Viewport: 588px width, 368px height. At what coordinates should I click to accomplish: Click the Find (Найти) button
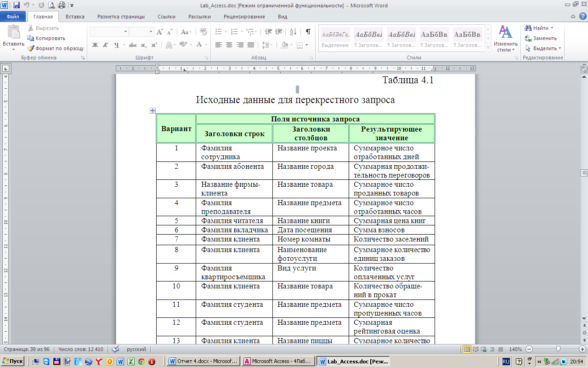[x=537, y=28]
